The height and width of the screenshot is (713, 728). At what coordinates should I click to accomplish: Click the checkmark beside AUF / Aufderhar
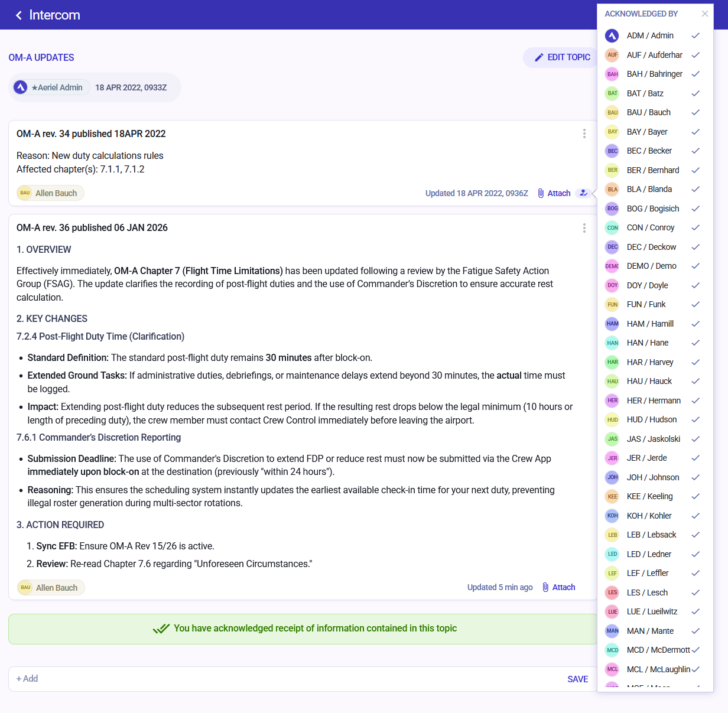(x=695, y=55)
